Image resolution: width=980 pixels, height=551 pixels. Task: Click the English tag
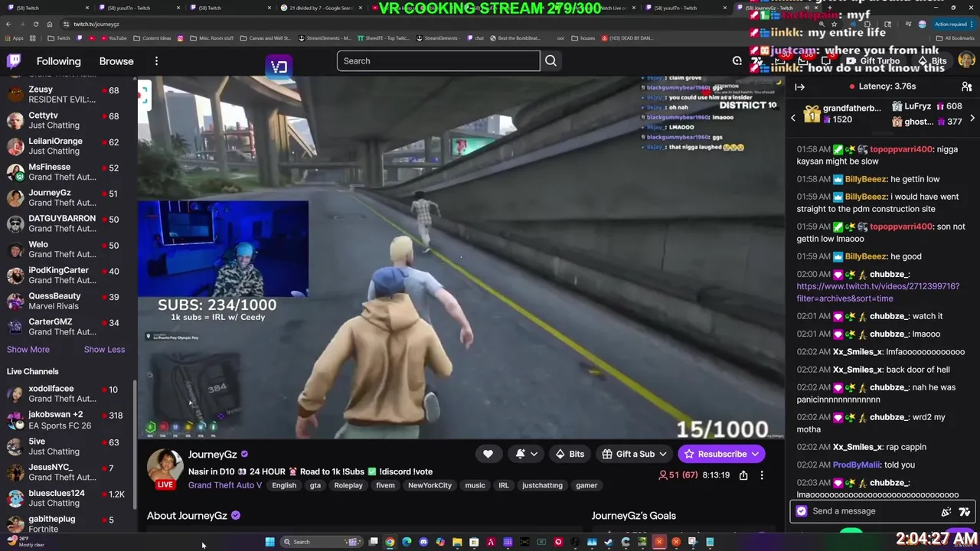[x=283, y=485]
